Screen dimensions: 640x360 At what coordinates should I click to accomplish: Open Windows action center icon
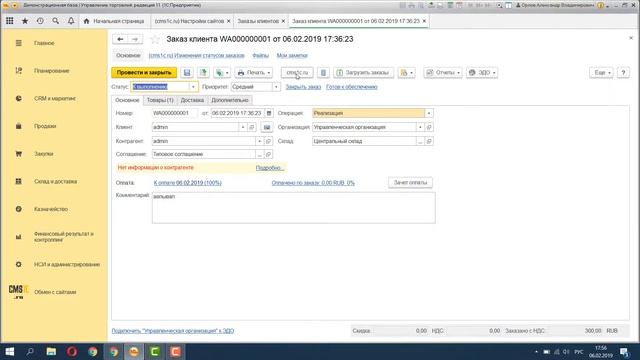coord(625,351)
